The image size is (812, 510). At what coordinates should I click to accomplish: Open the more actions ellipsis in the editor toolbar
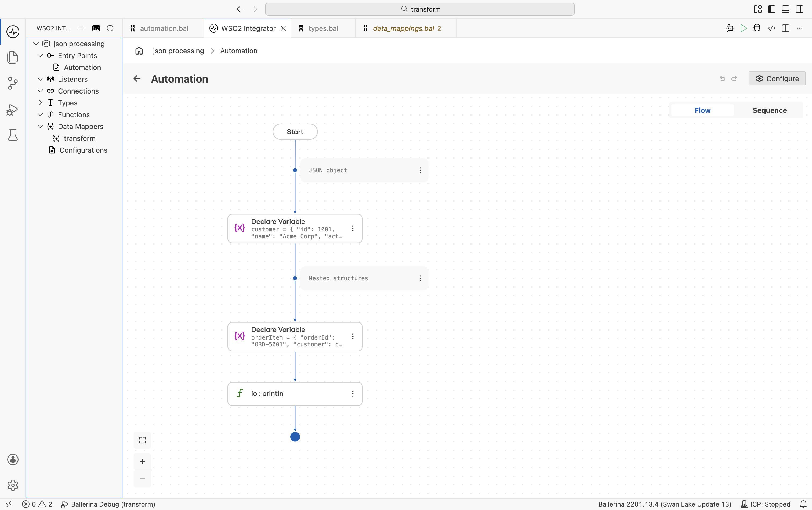[x=800, y=28]
